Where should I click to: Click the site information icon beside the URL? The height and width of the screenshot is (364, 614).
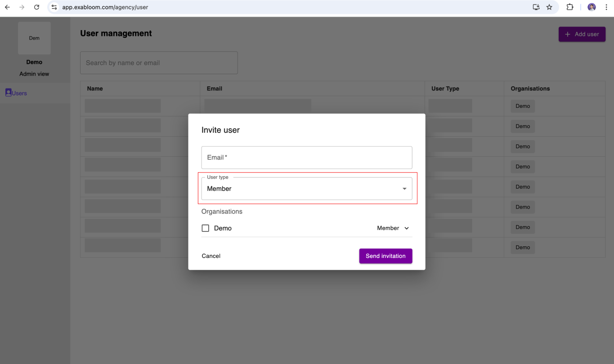click(x=54, y=7)
